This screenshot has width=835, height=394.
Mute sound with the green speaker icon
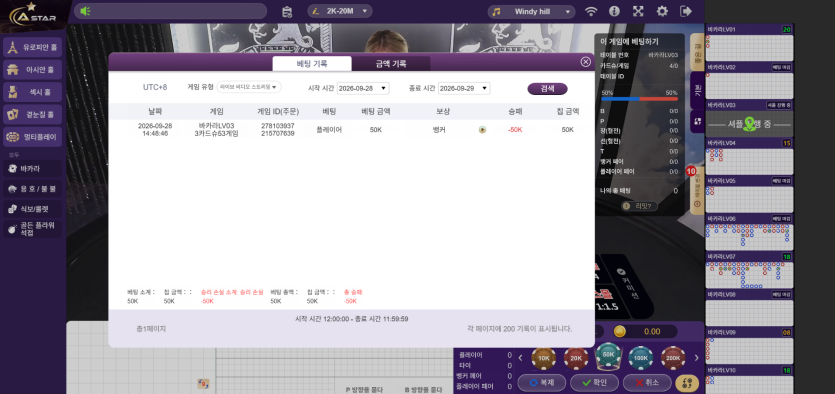point(85,11)
